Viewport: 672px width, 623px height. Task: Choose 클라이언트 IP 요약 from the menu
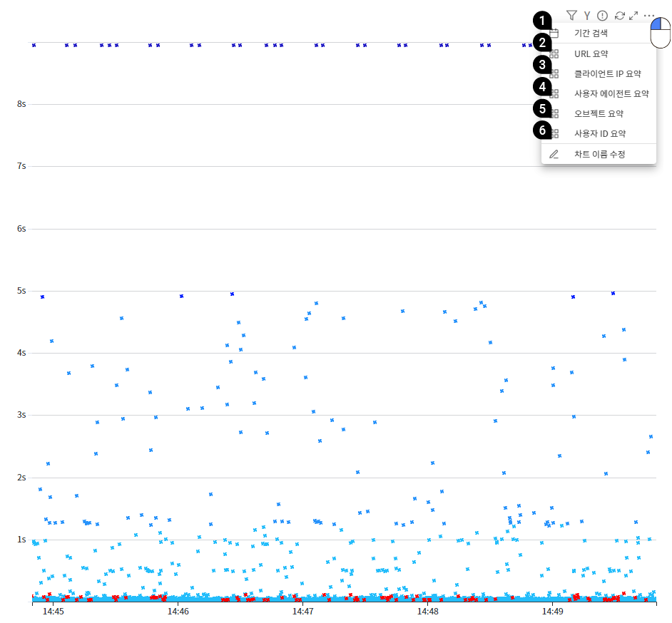(x=607, y=73)
